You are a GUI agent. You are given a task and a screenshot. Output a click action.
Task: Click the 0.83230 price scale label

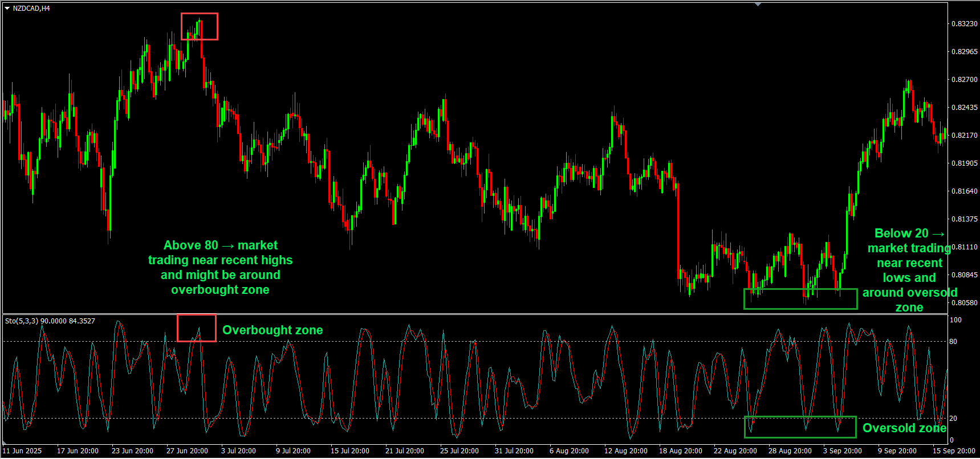[964, 24]
